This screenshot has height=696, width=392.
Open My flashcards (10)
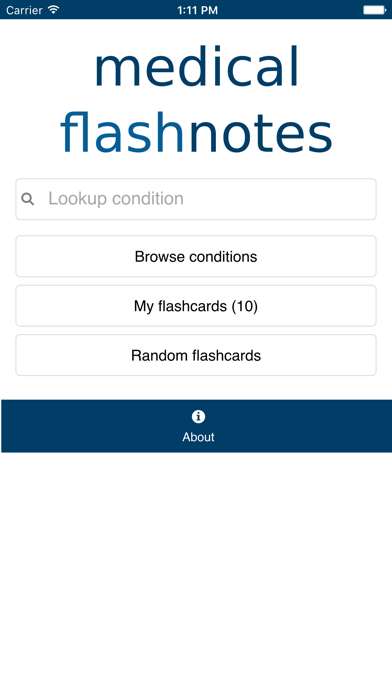click(x=196, y=306)
